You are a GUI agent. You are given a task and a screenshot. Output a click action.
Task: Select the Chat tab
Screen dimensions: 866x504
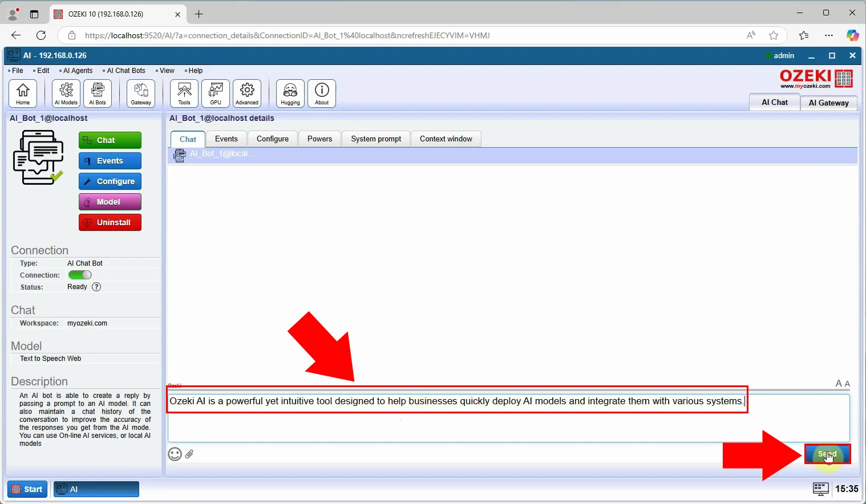(x=188, y=139)
